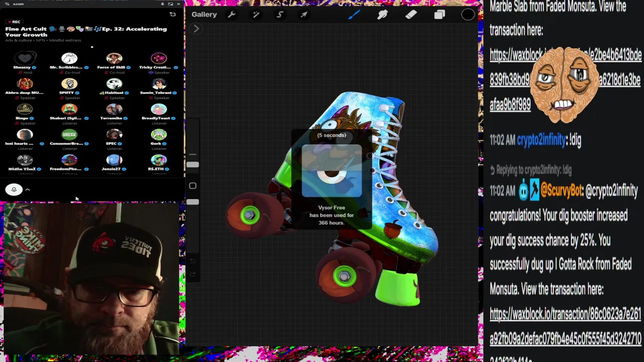This screenshot has width=644, height=362.
Task: Open Tricky Creati... speaker avatar
Action: tap(158, 58)
